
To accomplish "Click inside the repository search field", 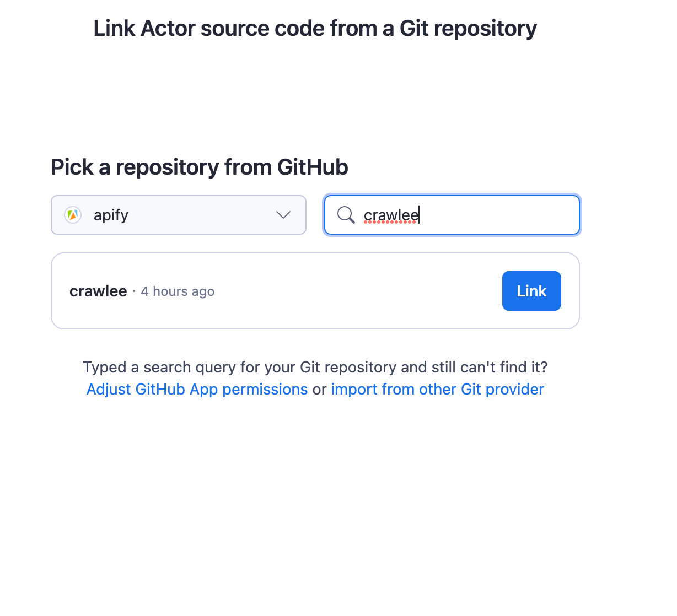I will pyautogui.click(x=469, y=215).
